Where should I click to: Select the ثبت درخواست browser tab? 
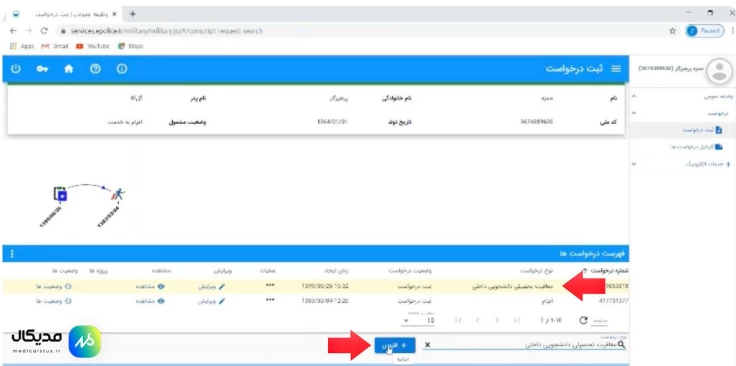tap(66, 14)
